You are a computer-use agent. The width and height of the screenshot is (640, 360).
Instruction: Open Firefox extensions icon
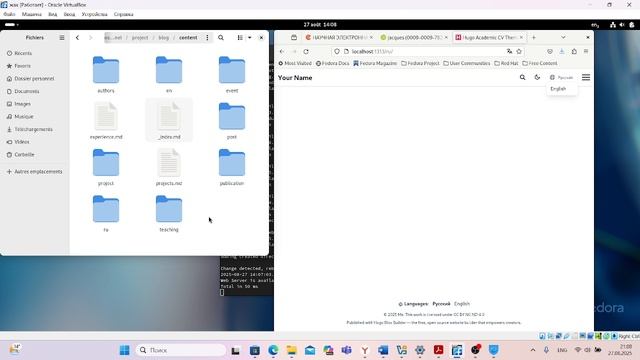pyautogui.click(x=574, y=51)
